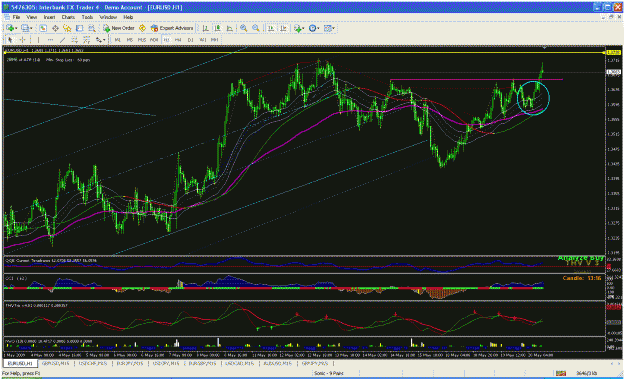Switch chart to candlesticks
Screen dimensions: 625x379
[x=217, y=28]
